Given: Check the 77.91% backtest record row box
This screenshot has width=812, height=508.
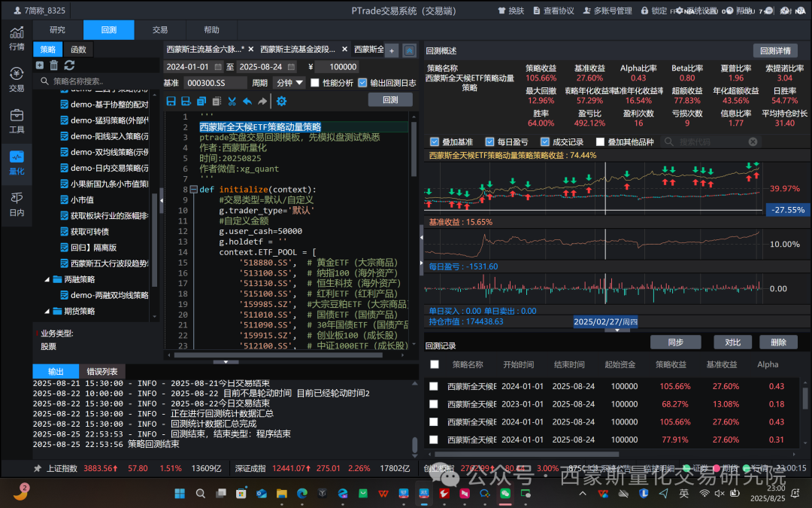Looking at the screenshot, I should pyautogui.click(x=434, y=440).
